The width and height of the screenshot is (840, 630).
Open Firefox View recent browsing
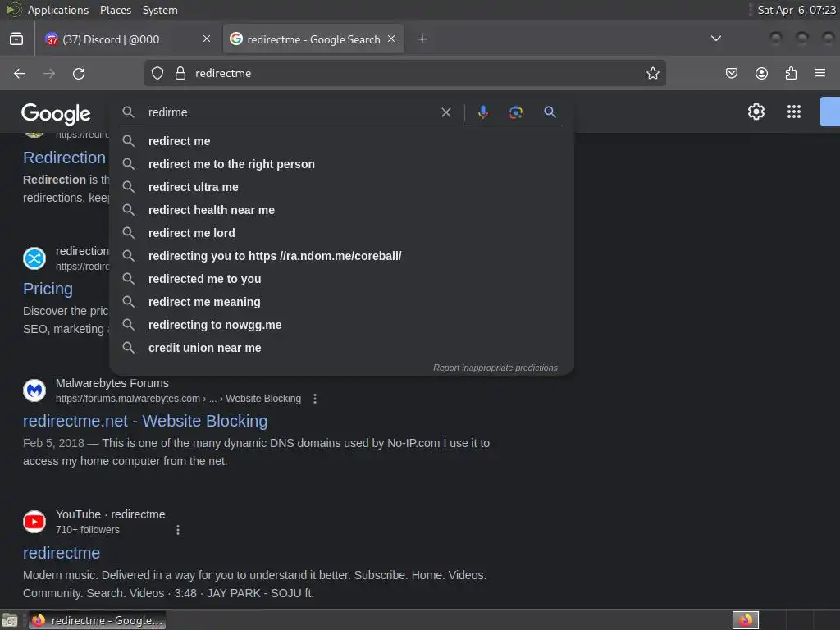16,39
